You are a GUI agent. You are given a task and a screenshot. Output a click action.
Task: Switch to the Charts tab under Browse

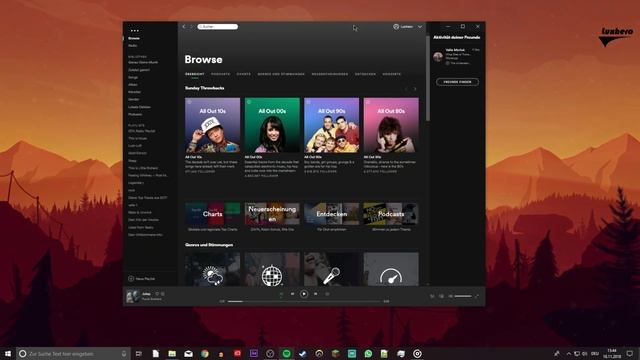(x=244, y=74)
